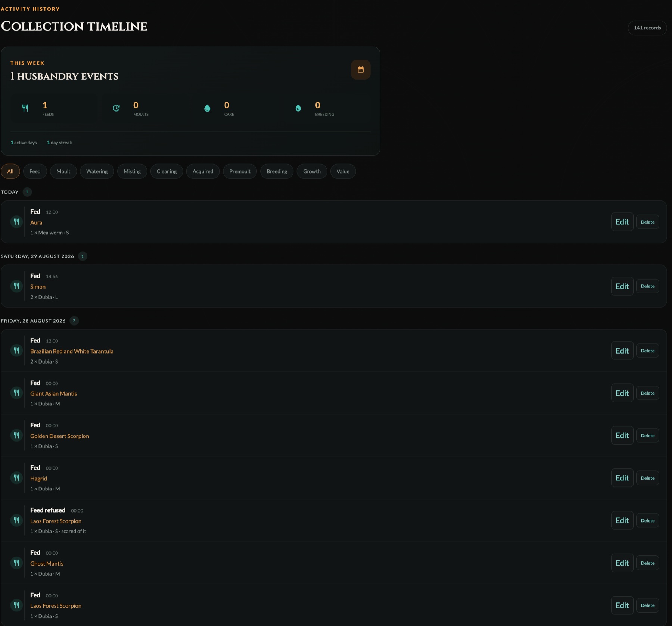Delete Simon's feeding entry
Viewport: 672px width, 626px height.
coord(648,286)
